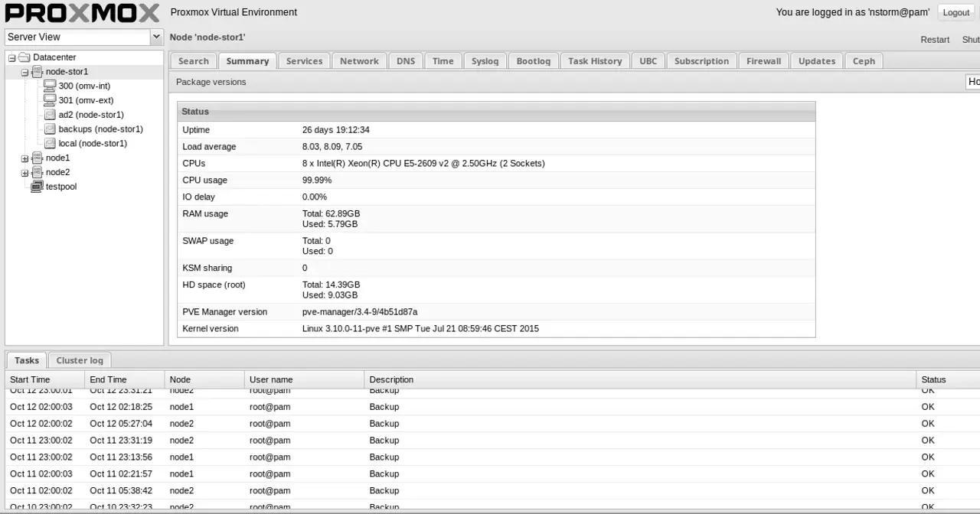The height and width of the screenshot is (514, 980).
Task: Click the Datacenter folder icon
Action: click(24, 57)
